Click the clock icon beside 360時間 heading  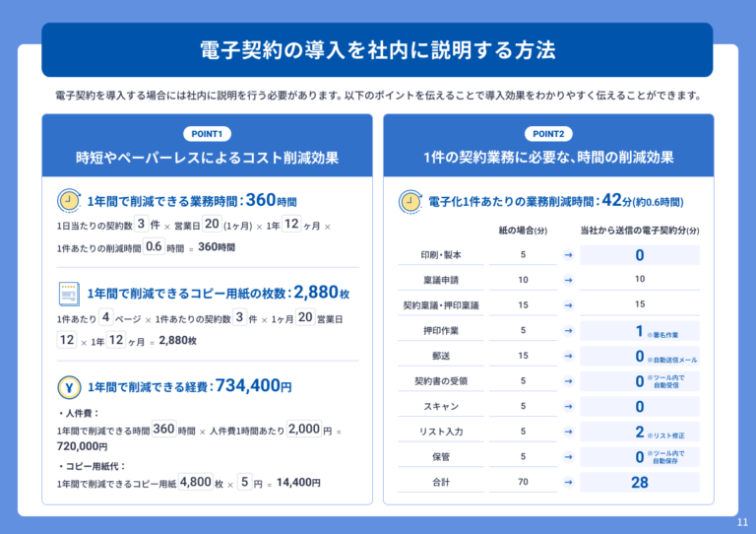click(69, 201)
